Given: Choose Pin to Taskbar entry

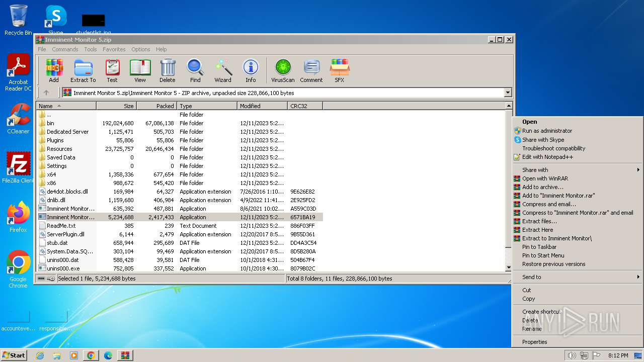Looking at the screenshot, I should pos(577,247).
